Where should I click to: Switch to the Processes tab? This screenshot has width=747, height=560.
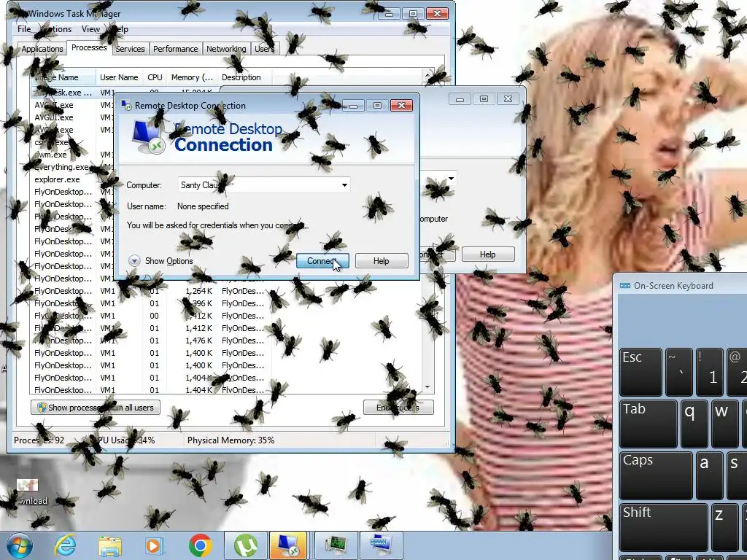[x=89, y=47]
